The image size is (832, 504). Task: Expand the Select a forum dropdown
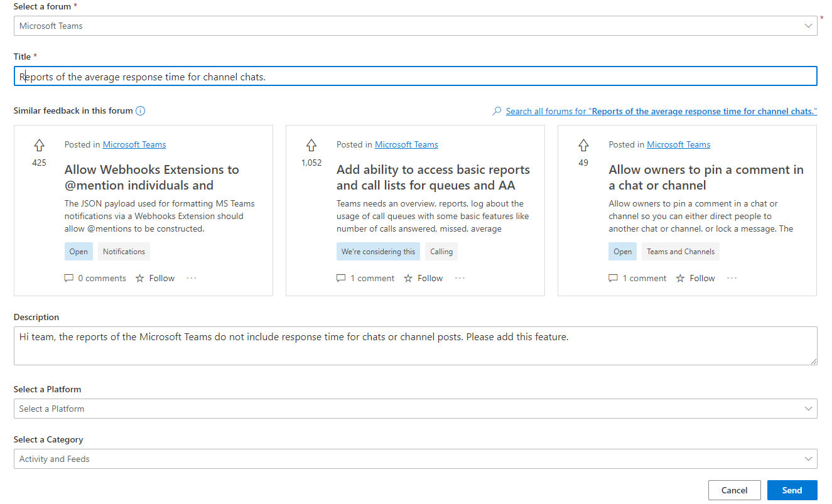tap(416, 26)
